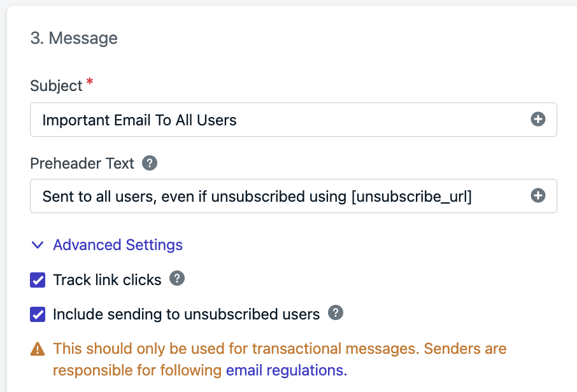
Task: Uncheck the Track link clicks checkbox
Action: (x=38, y=280)
